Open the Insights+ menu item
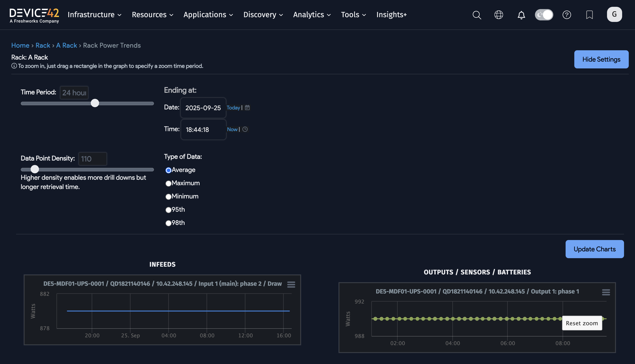 tap(391, 15)
